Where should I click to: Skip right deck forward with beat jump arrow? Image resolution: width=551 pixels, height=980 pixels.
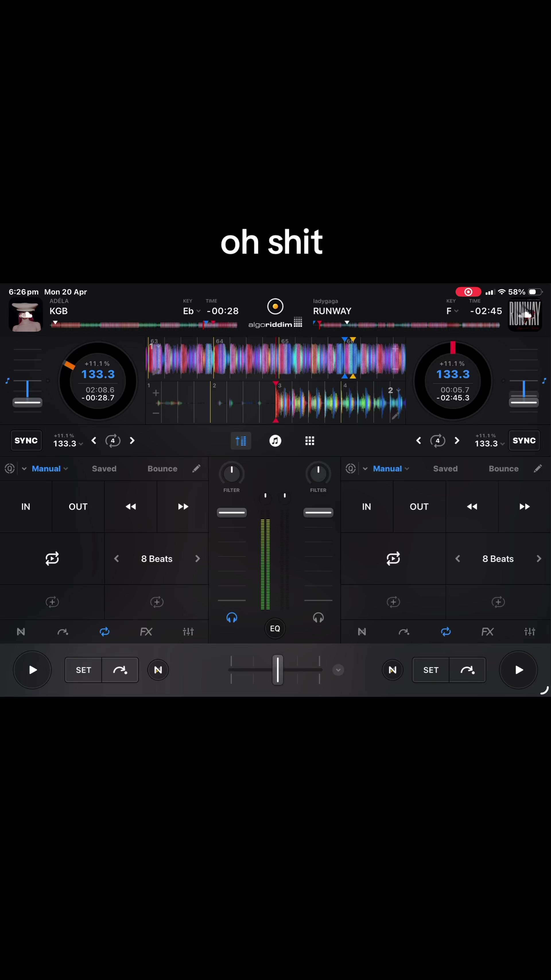point(457,441)
